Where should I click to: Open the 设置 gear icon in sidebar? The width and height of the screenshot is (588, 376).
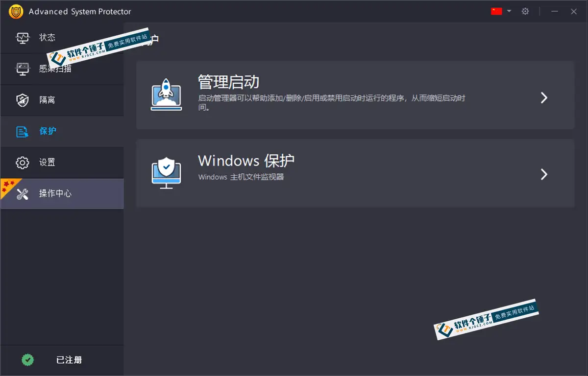click(23, 163)
